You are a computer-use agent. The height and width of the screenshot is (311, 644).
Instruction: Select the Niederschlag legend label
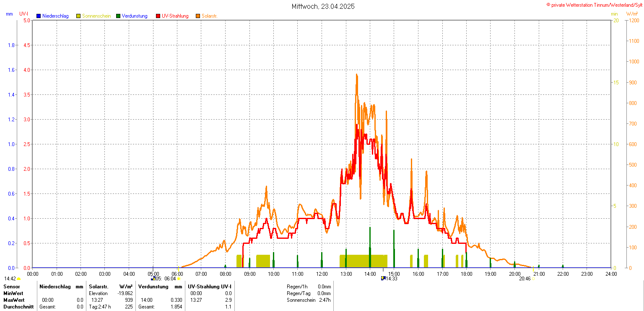55,16
